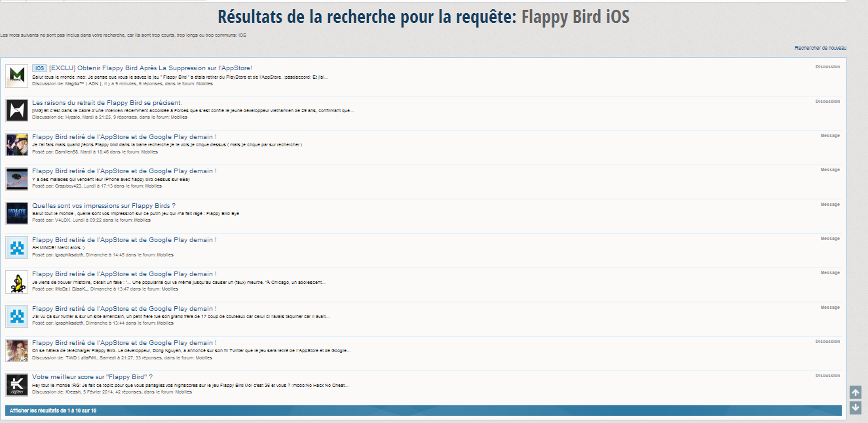The image size is (868, 423).
Task: Click 'Discussion' label on 'Les raisons du retrait' row
Action: point(827,101)
